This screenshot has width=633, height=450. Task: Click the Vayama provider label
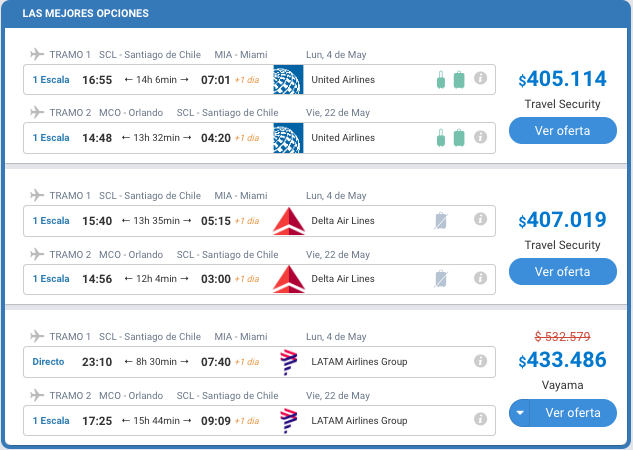click(x=562, y=385)
